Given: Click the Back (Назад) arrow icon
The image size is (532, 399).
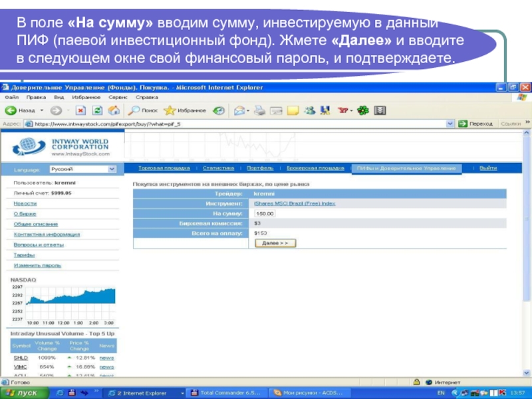Looking at the screenshot, I should click(11, 110).
